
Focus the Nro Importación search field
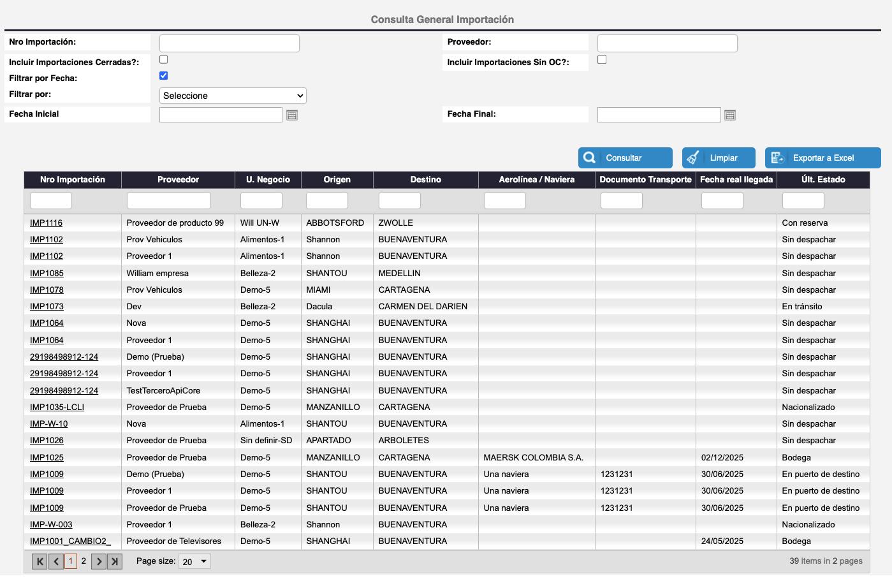[x=229, y=43]
